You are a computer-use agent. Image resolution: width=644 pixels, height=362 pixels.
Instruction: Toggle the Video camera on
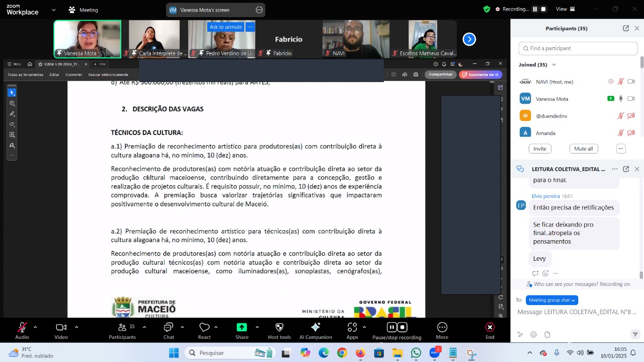coord(61,328)
